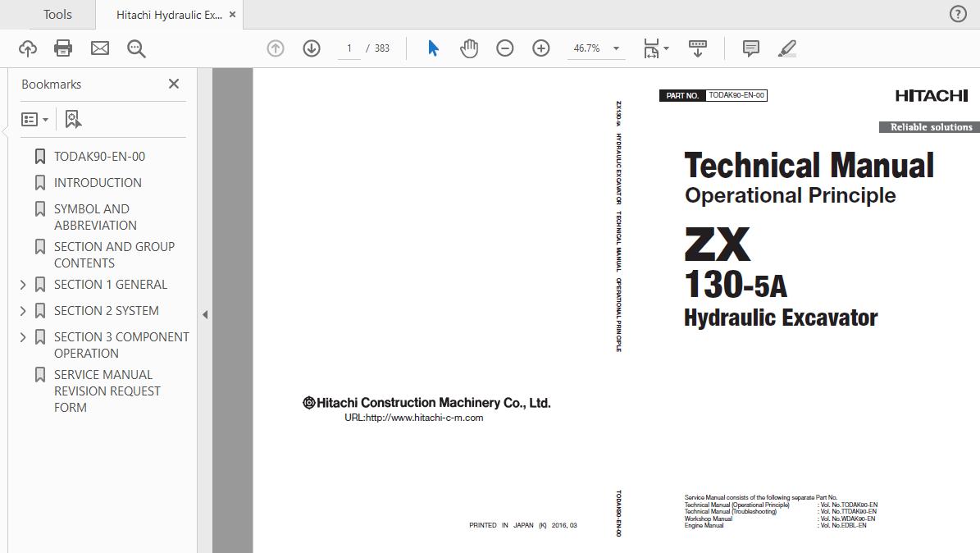Email the document via the envelope icon

(99, 48)
